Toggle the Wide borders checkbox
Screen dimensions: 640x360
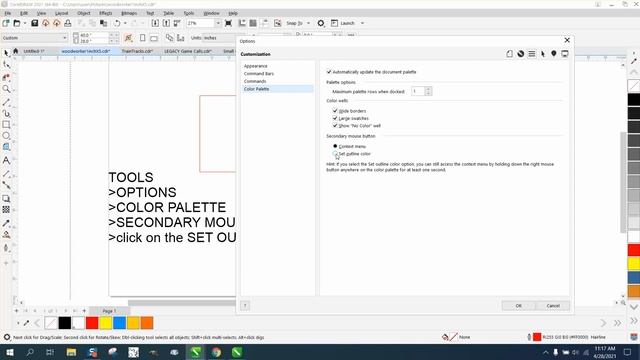tap(335, 111)
